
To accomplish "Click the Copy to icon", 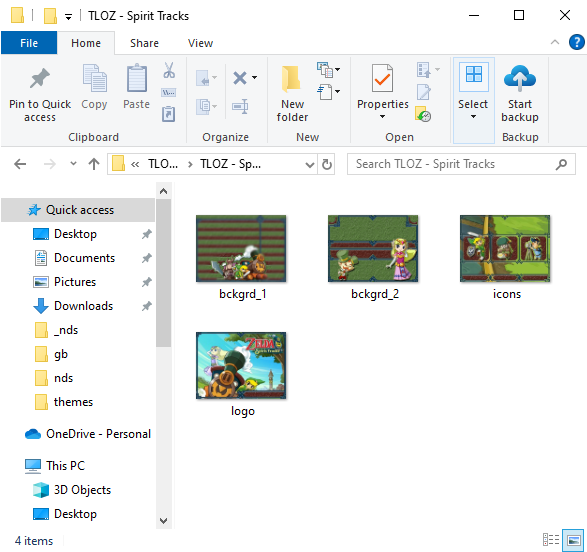I will pyautogui.click(x=203, y=106).
